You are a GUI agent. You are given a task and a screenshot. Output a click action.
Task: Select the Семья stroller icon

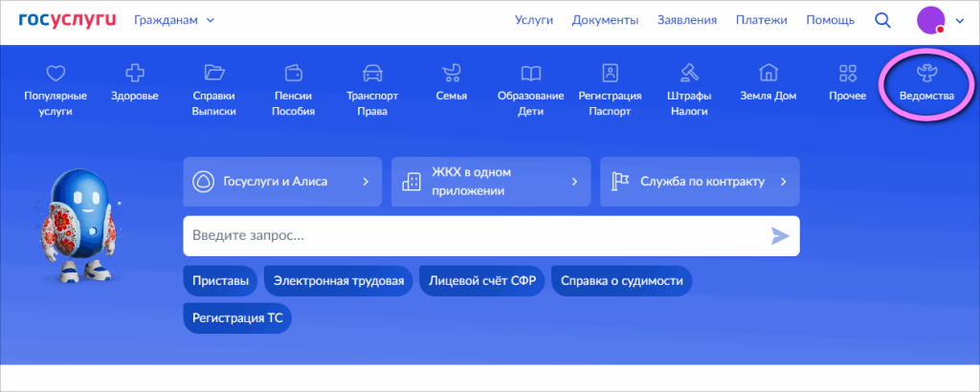(452, 73)
